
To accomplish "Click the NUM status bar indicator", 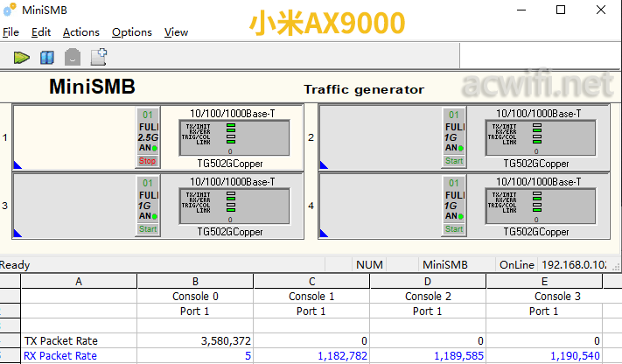I will 369,265.
